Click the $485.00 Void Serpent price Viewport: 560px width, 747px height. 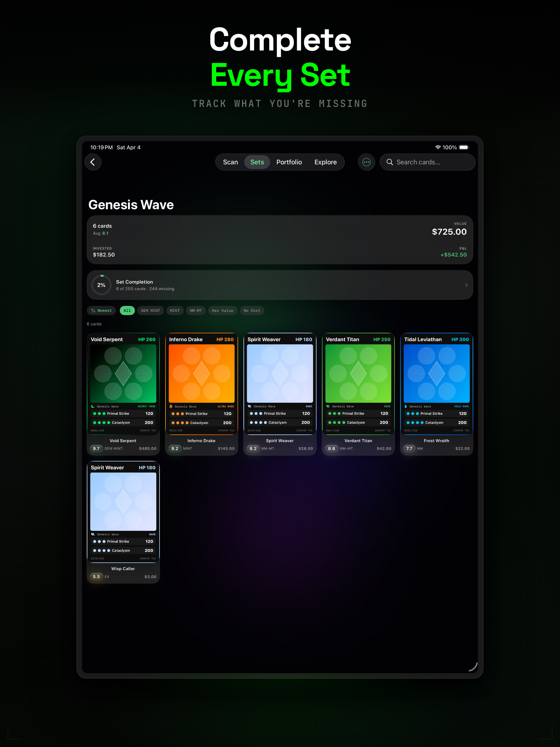tap(148, 448)
